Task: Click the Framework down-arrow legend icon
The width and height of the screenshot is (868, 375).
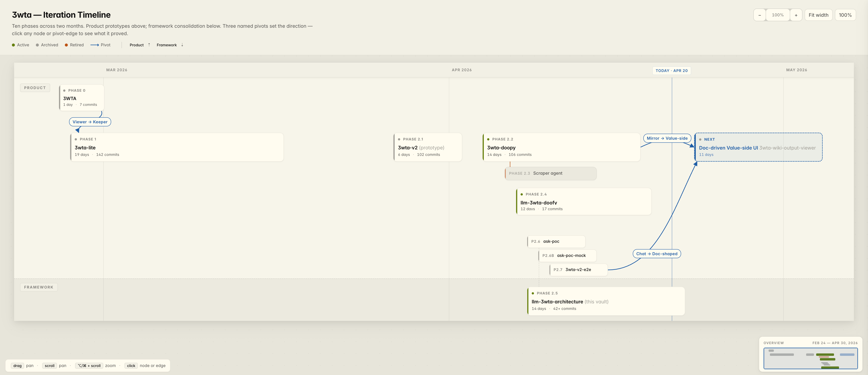Action: coord(182,44)
